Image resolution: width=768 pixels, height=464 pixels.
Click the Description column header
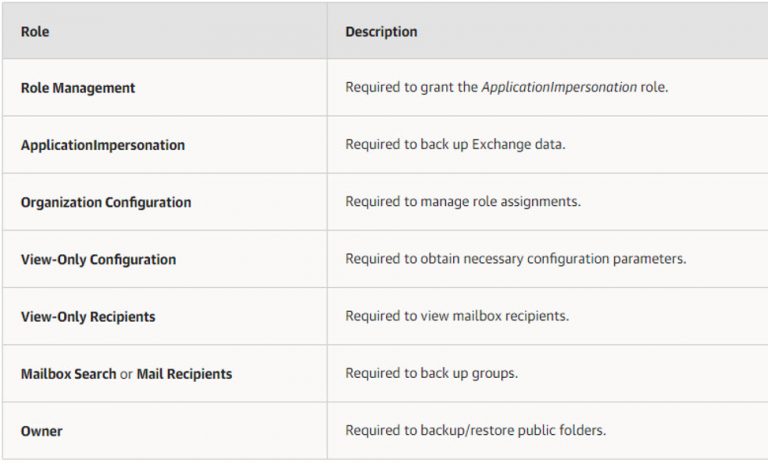point(548,31)
